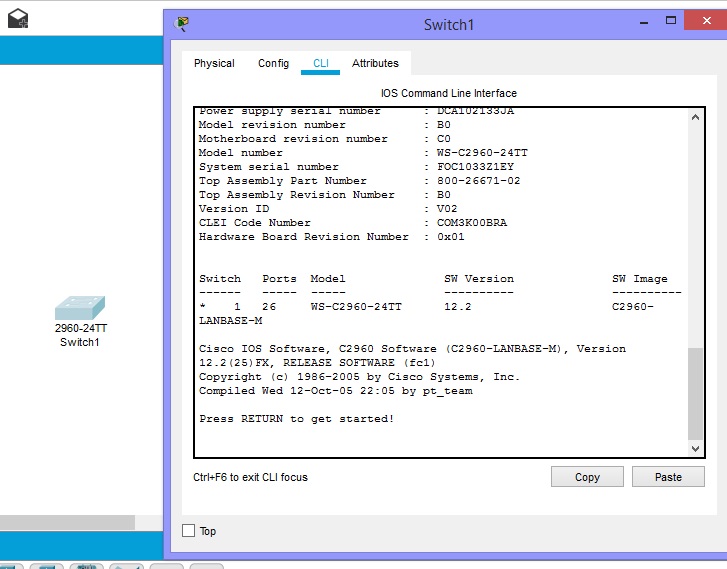Click the workspace horizontal scrollbar
Viewport: 727px width, 569px height.
tap(66, 522)
